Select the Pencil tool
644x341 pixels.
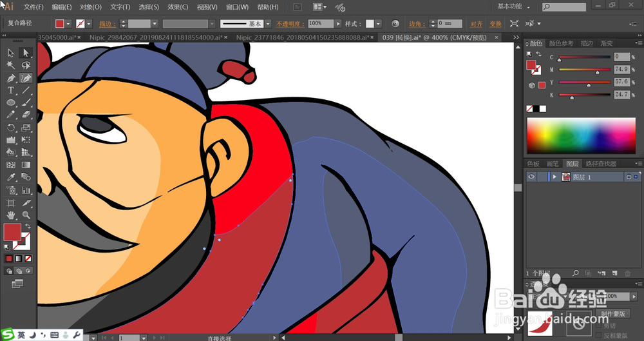[x=11, y=115]
